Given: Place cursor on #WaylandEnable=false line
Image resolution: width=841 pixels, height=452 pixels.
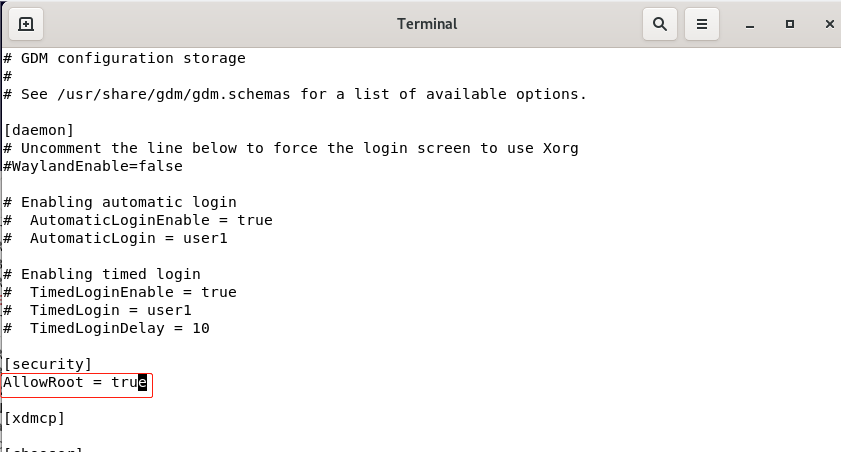Looking at the screenshot, I should [x=93, y=166].
